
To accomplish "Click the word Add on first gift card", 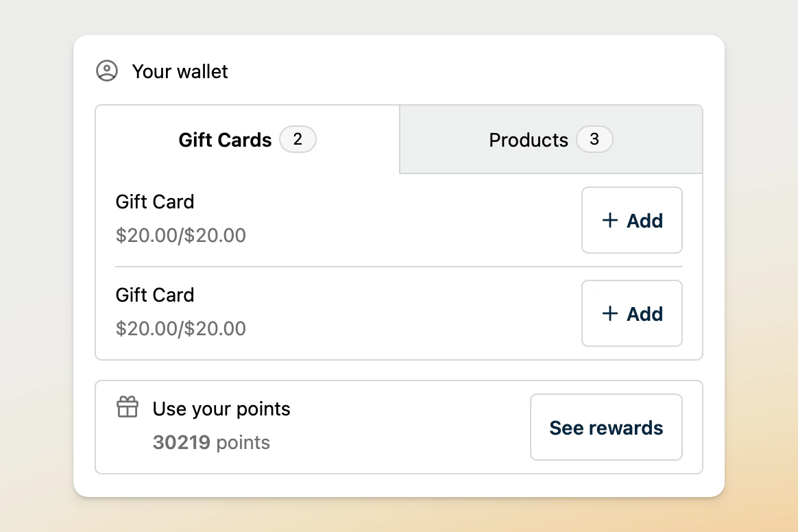I will pos(645,221).
